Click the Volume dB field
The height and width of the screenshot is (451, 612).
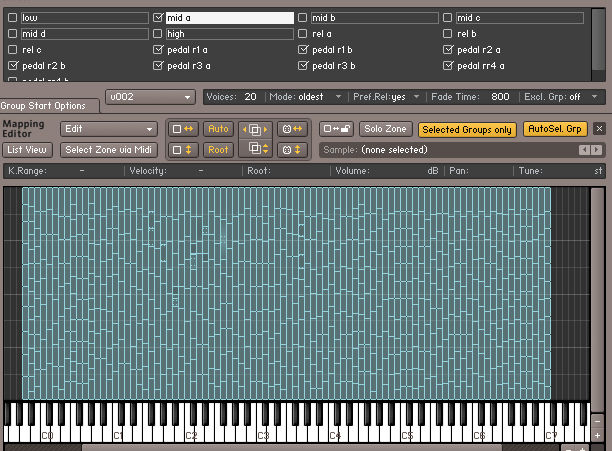click(x=387, y=170)
